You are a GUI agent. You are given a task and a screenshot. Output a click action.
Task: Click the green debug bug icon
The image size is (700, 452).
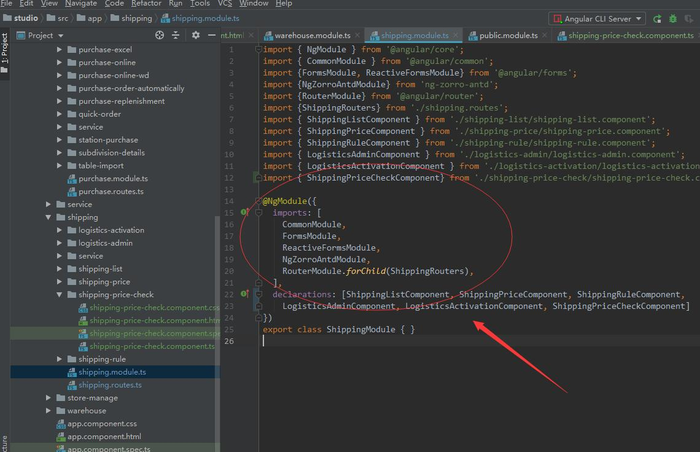673,19
